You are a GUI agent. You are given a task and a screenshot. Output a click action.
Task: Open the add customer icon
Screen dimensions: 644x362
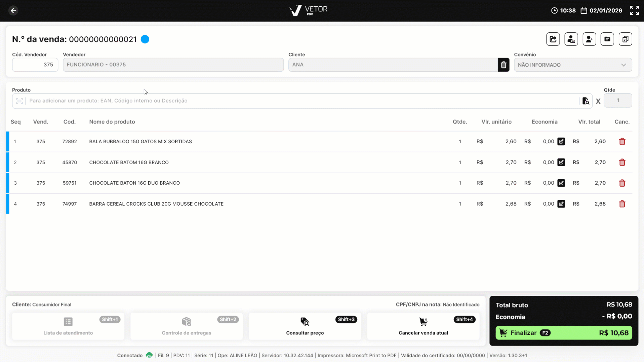pos(589,39)
